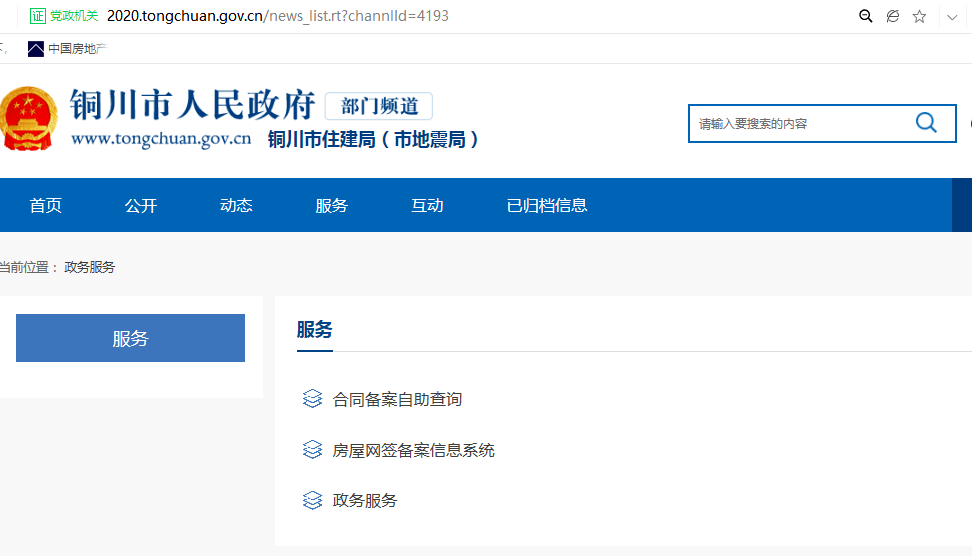Go to the 动态 navigation tab

click(x=236, y=205)
